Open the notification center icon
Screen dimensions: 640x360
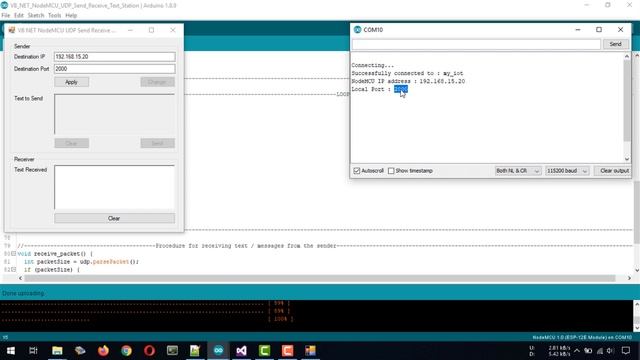[x=626, y=351]
